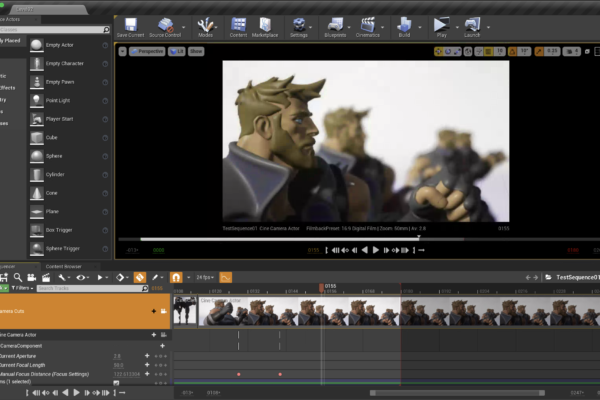The image size is (600, 400).
Task: Click the Sphere Trigger info icon
Action: click(x=105, y=249)
